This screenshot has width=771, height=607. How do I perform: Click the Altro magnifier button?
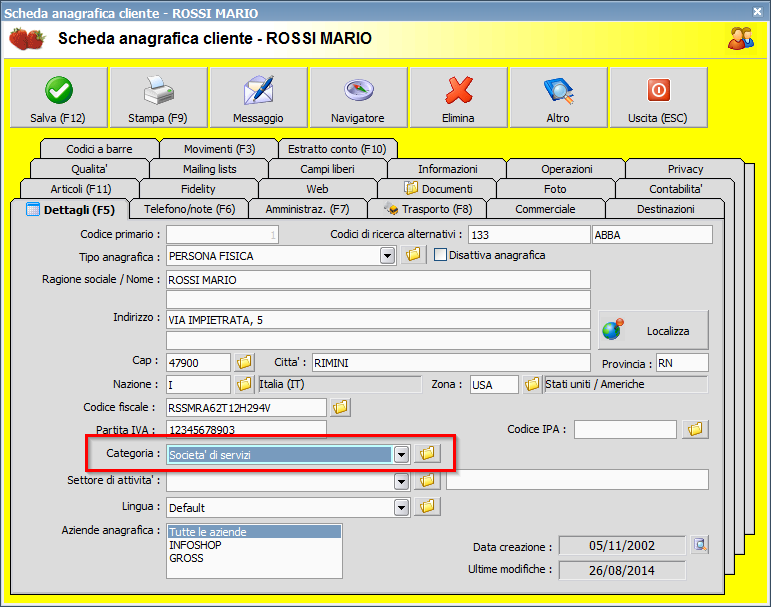[559, 97]
